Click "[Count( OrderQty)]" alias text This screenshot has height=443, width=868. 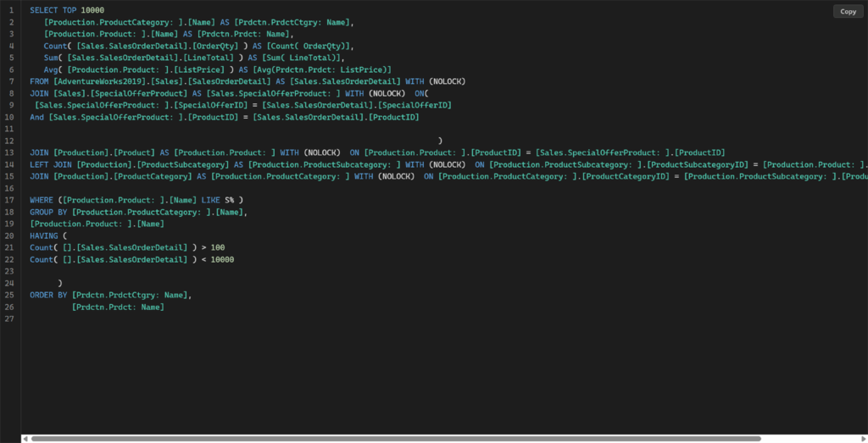point(309,46)
